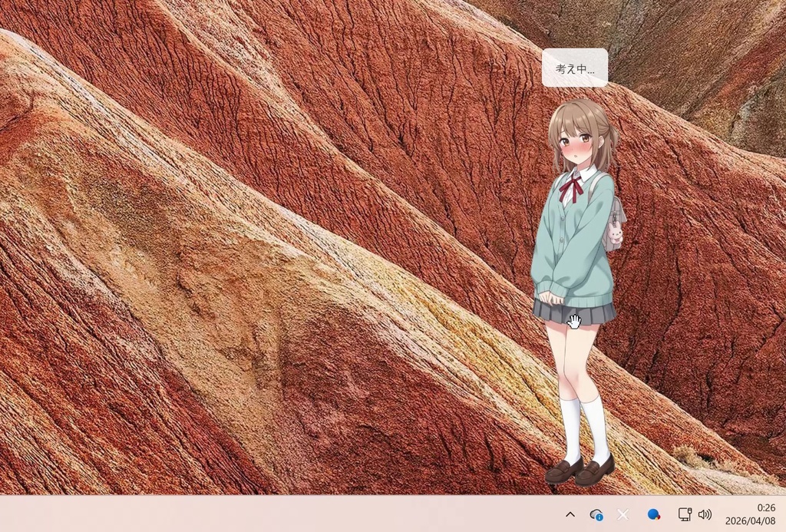Dismiss the 考え中 speech bubble
The width and height of the screenshot is (786, 532).
click(x=574, y=67)
